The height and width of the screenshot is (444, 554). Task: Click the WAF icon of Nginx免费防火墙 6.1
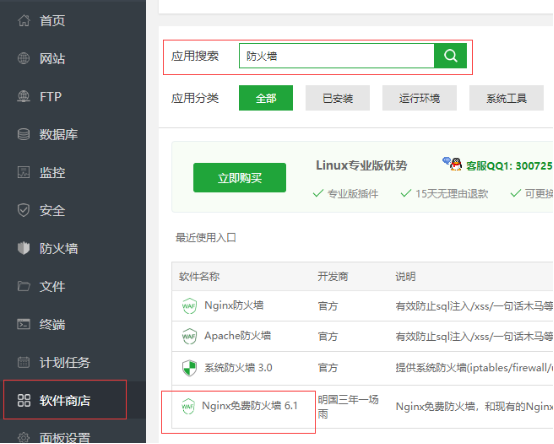(188, 407)
